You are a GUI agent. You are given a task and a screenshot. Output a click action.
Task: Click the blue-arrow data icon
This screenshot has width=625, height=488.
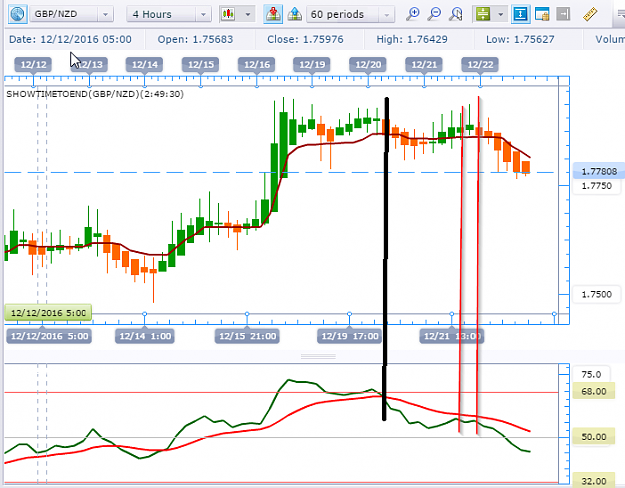[x=295, y=14]
